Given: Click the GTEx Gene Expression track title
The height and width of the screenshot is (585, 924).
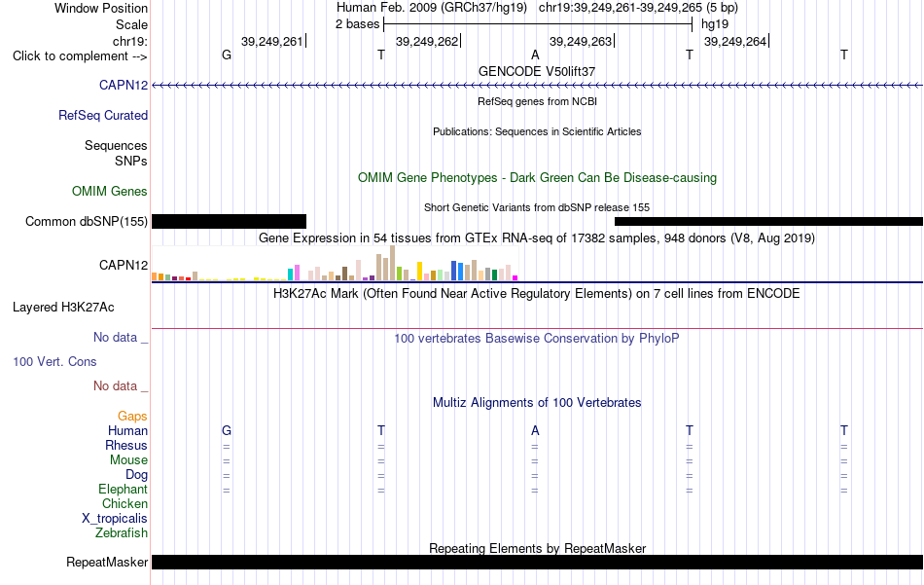Looking at the screenshot, I should 537,238.
